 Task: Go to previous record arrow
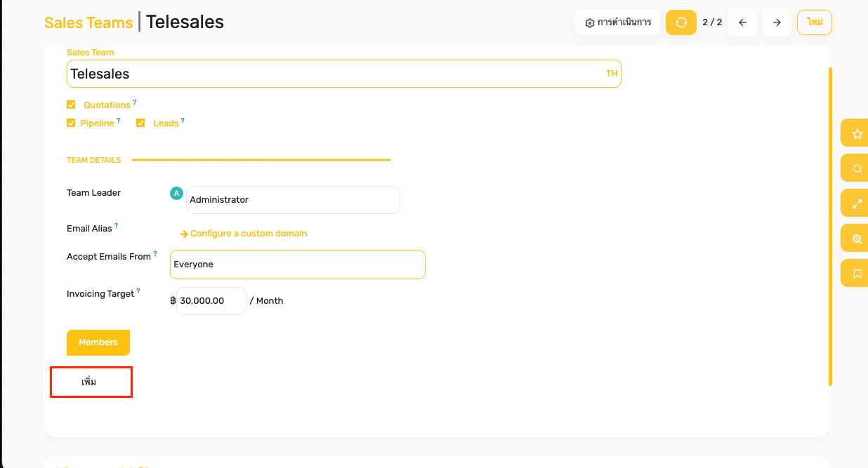[742, 22]
